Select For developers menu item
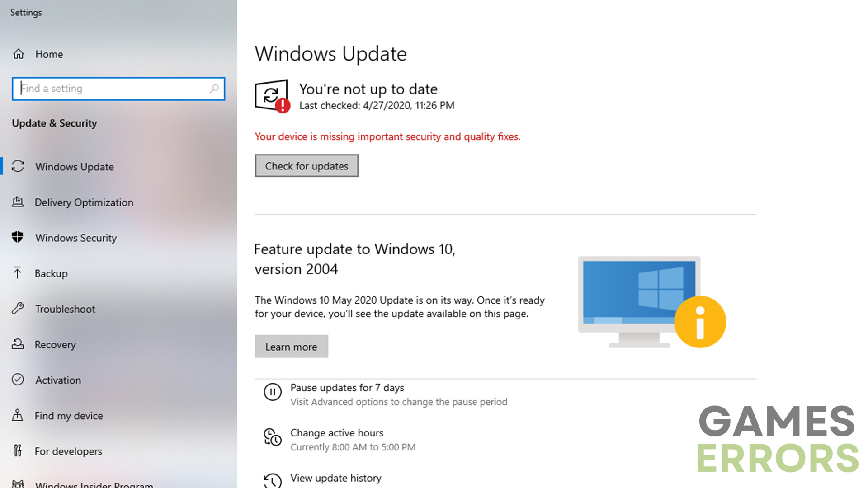Viewport: 868px width, 488px height. click(69, 451)
